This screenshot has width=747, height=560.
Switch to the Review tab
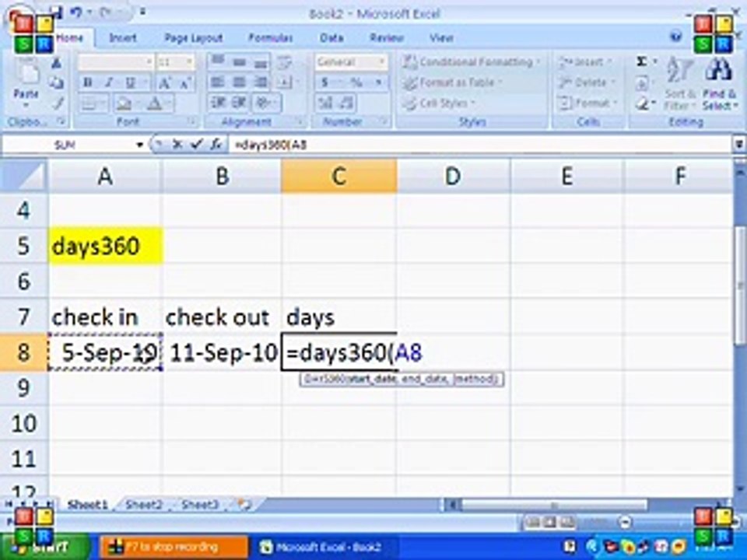click(x=387, y=37)
